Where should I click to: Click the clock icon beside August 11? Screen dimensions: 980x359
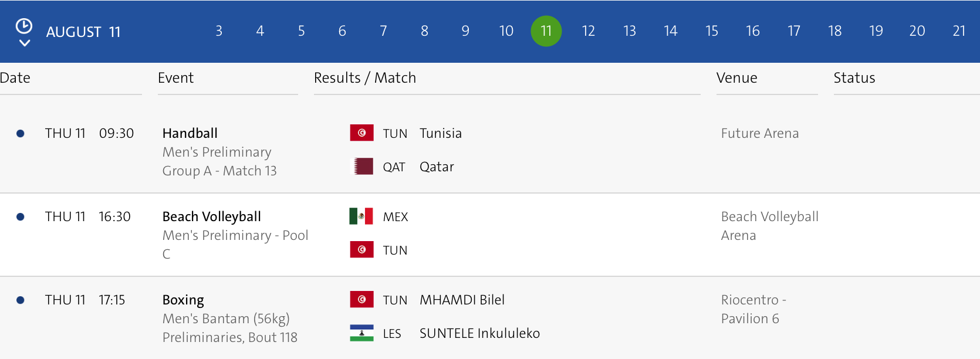pos(24,26)
